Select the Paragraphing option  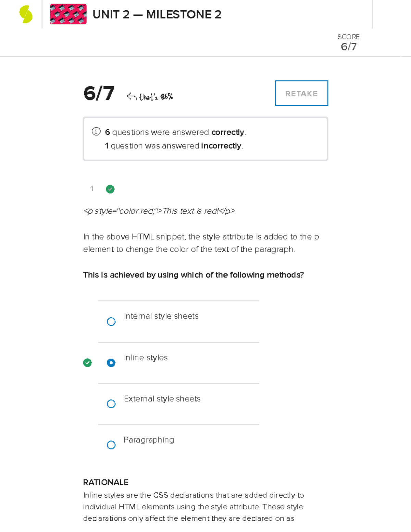point(111,445)
